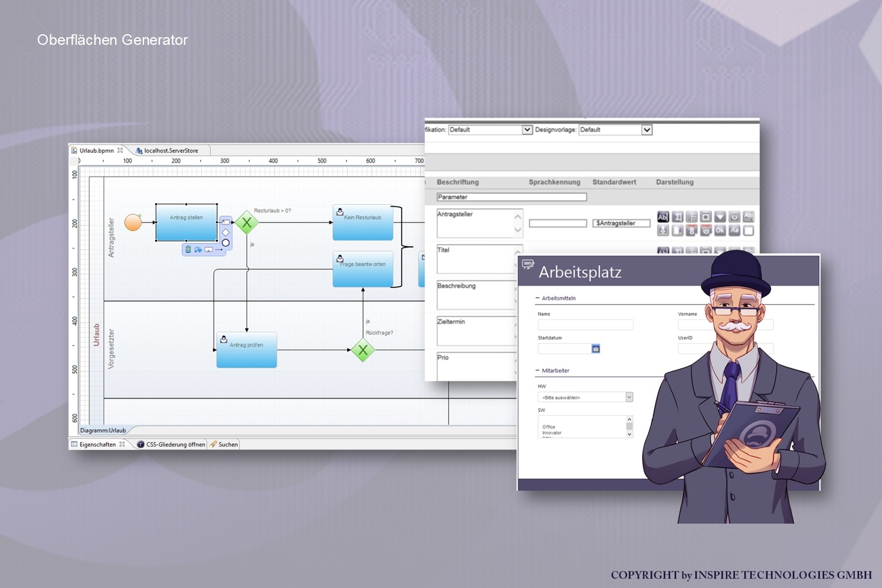Click the Standardwert column header
This screenshot has height=588, width=882.
(x=614, y=182)
